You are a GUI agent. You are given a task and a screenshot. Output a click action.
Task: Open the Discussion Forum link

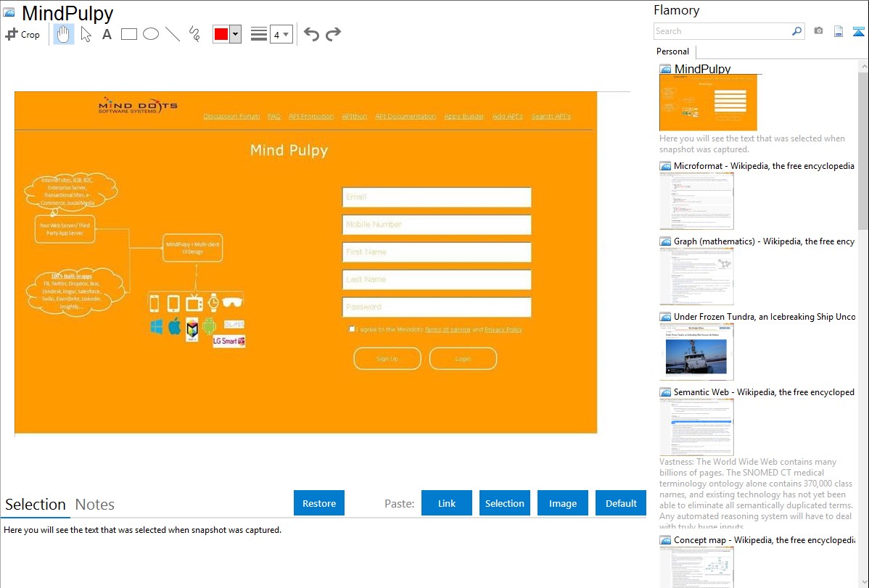click(231, 117)
